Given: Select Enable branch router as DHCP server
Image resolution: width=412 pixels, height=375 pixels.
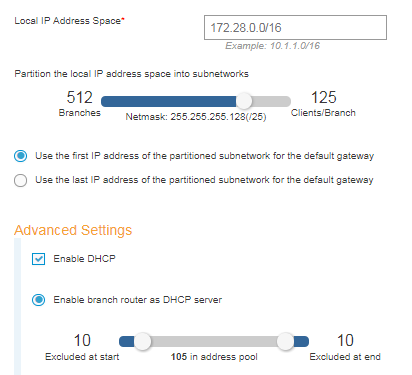Looking at the screenshot, I should 39,300.
